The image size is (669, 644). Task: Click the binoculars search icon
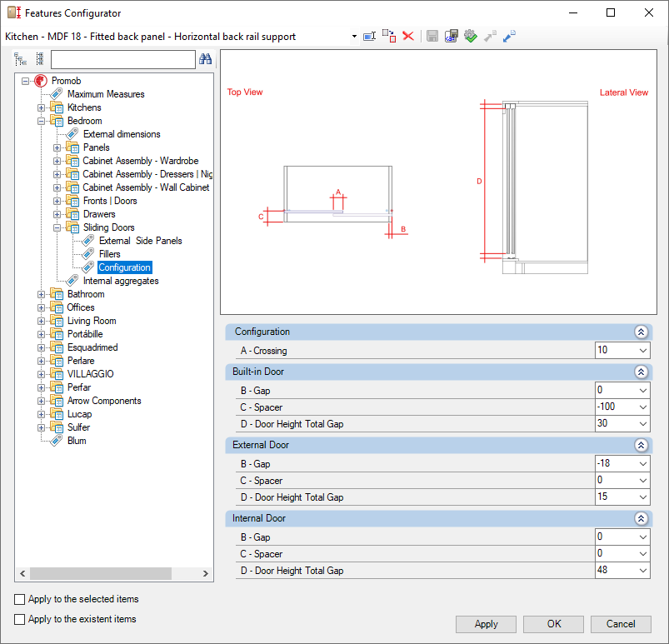tap(205, 59)
